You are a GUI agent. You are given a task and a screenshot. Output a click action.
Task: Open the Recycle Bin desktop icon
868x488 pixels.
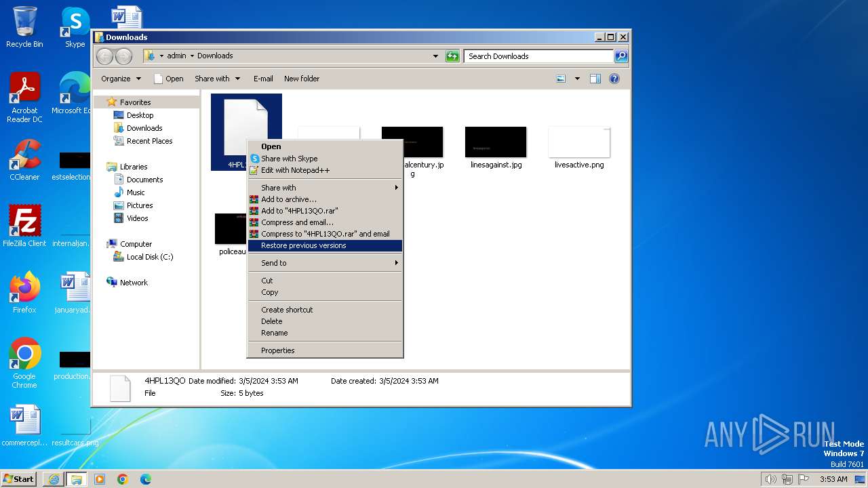(x=24, y=27)
